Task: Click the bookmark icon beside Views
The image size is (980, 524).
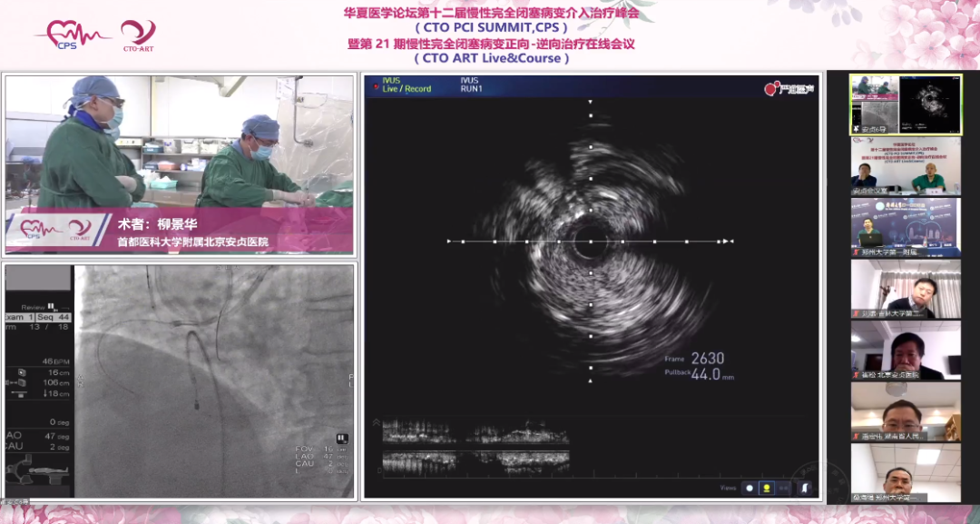Action: coord(805,488)
